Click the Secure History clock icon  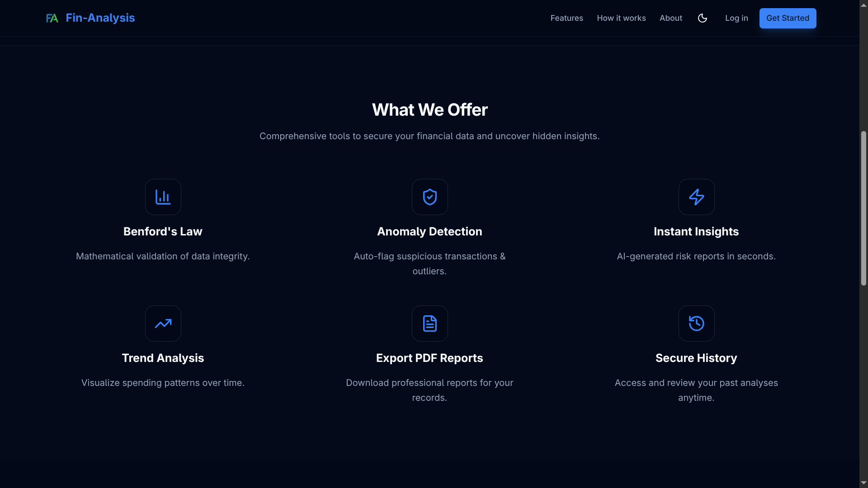[x=696, y=324]
